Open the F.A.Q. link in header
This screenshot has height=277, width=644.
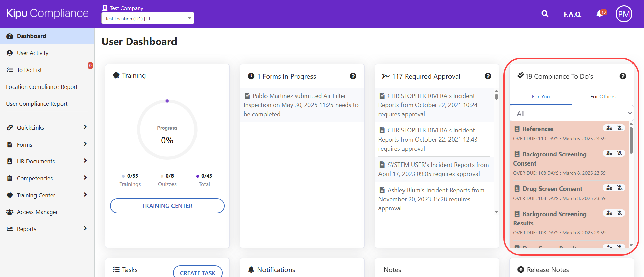[x=572, y=14]
